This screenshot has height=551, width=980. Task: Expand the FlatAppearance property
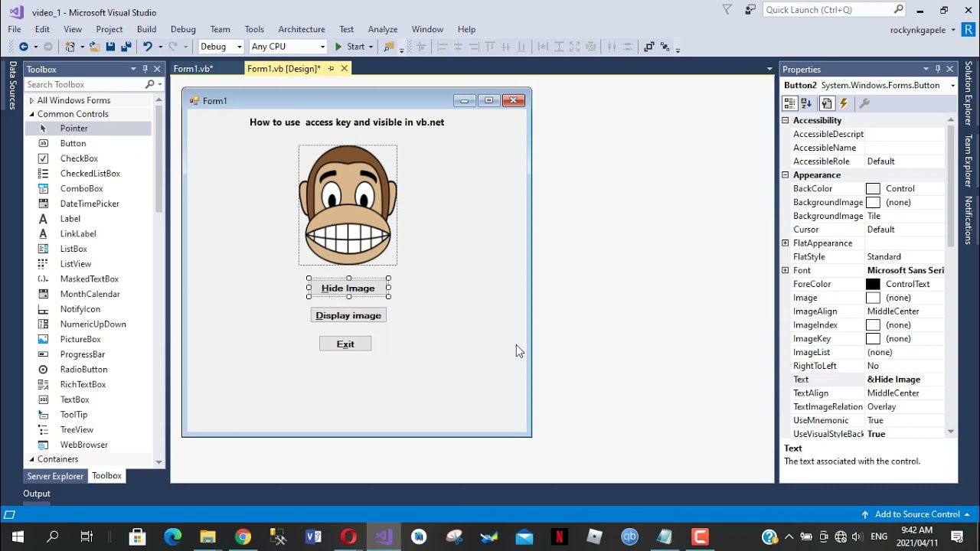tap(785, 243)
